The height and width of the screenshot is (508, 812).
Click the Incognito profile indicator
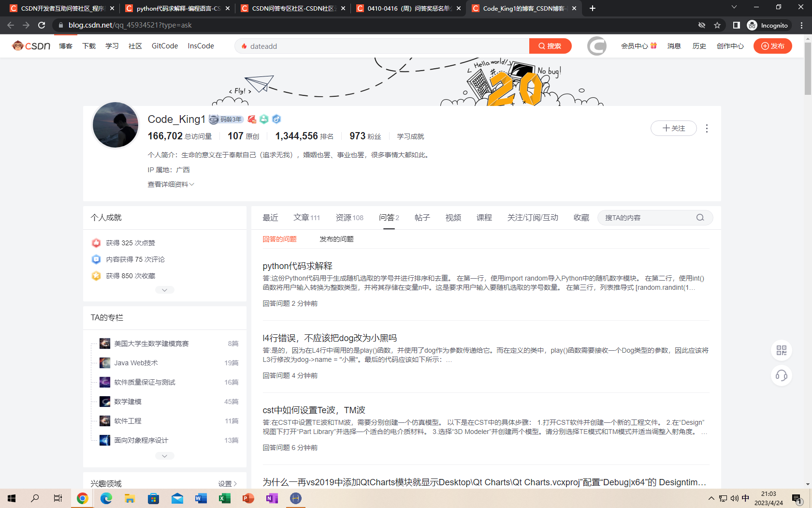tap(768, 25)
